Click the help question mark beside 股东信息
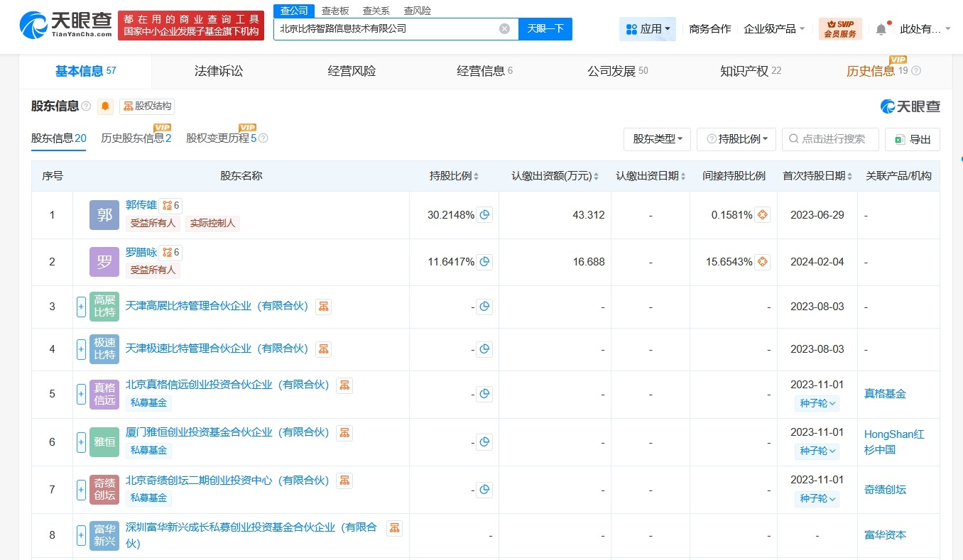 click(86, 106)
